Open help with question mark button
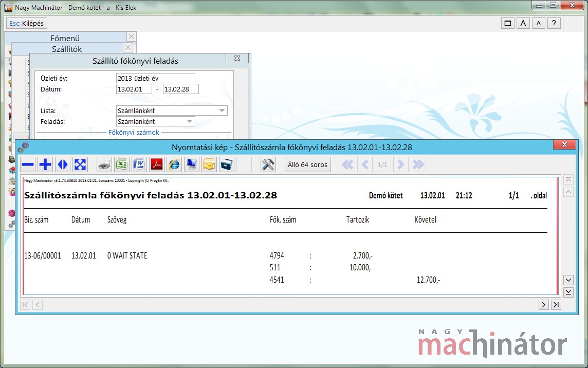Viewport: 588px width, 368px height. click(x=554, y=23)
